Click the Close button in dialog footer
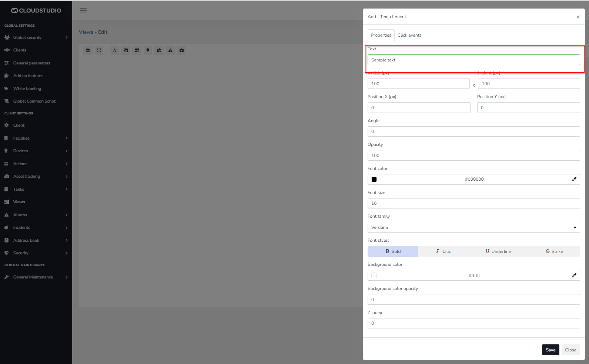The height and width of the screenshot is (364, 589). pyautogui.click(x=570, y=350)
